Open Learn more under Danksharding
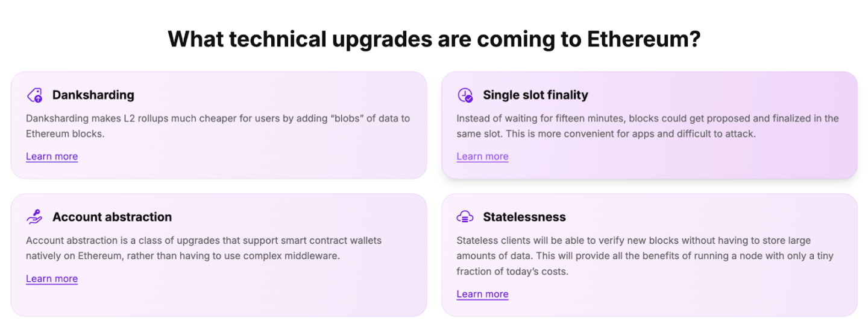868x335 pixels. [x=52, y=156]
